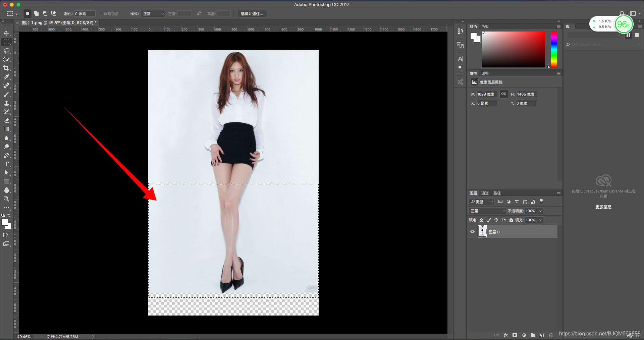Screen dimensions: 644x340
Task: Open the Color panel menu
Action: [x=558, y=26]
